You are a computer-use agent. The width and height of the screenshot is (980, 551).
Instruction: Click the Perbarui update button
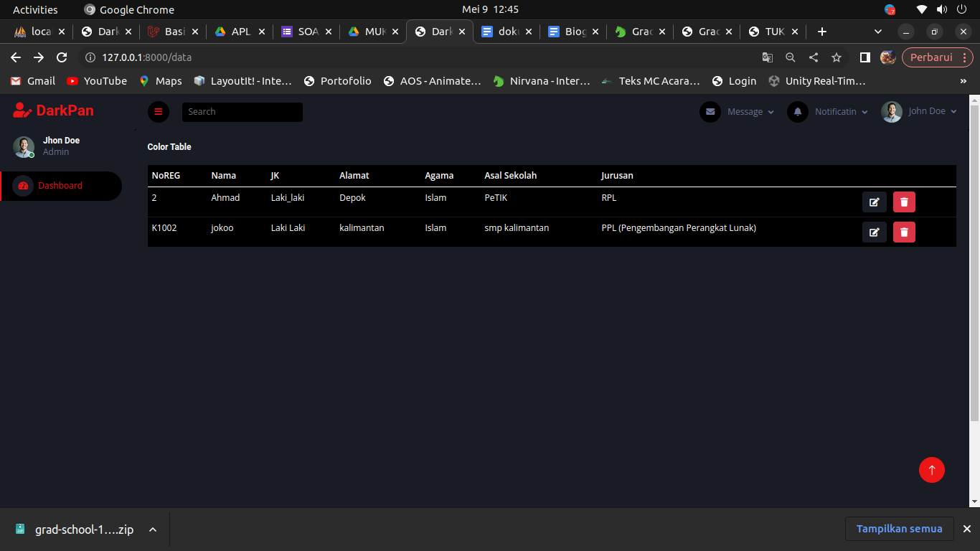pyautogui.click(x=930, y=57)
